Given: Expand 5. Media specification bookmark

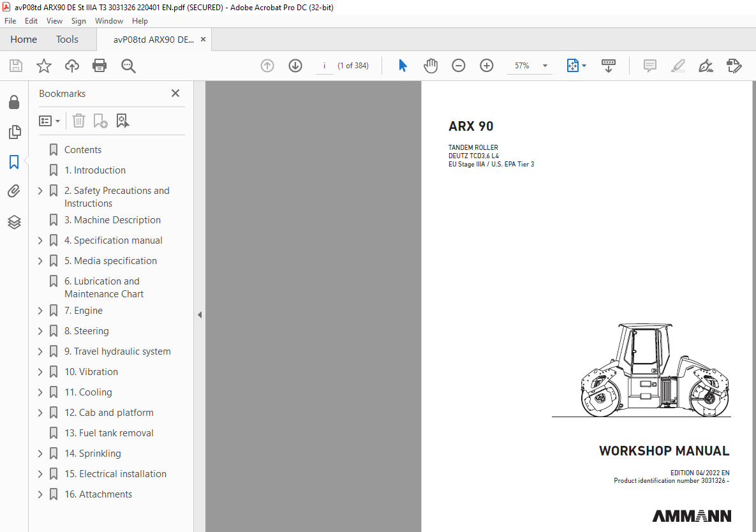Looking at the screenshot, I should tap(40, 261).
